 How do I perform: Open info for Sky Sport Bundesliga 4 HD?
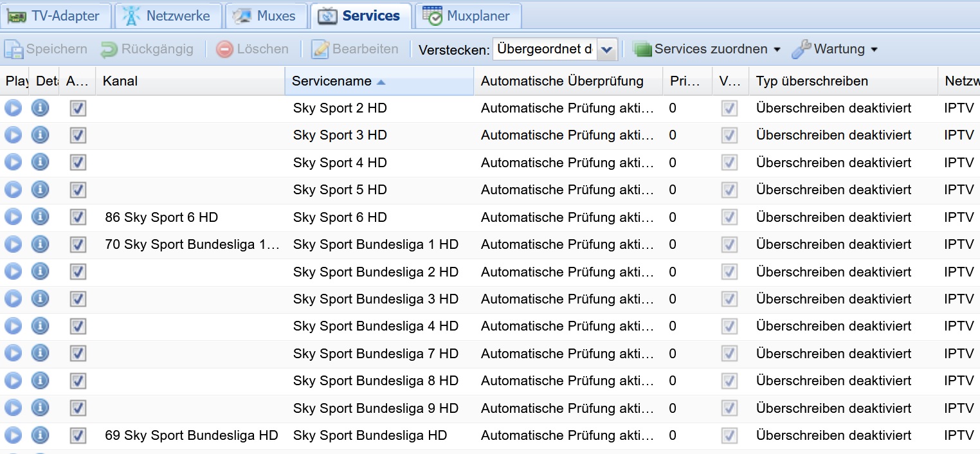40,326
